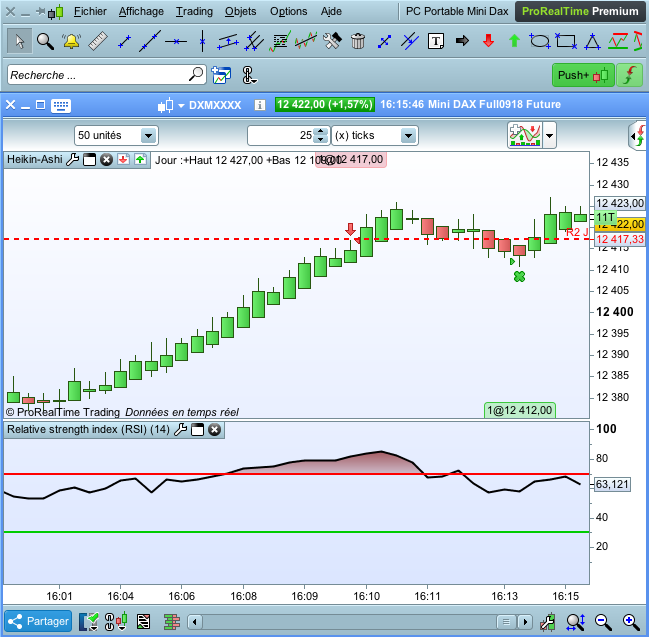Click the Recherche search field
The width and height of the screenshot is (649, 637).
[x=107, y=75]
